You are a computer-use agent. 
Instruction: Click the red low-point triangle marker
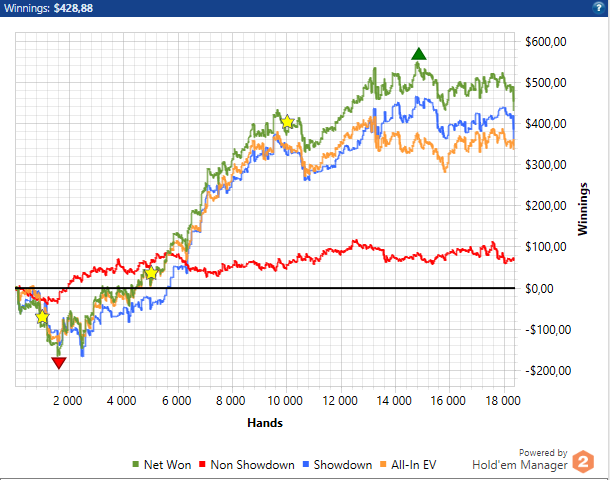[x=59, y=363]
